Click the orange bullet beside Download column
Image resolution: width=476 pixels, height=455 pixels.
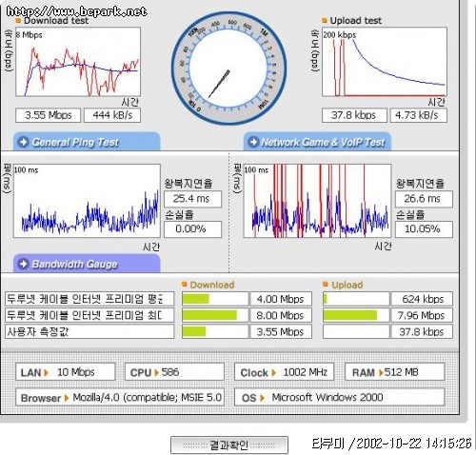(185, 285)
